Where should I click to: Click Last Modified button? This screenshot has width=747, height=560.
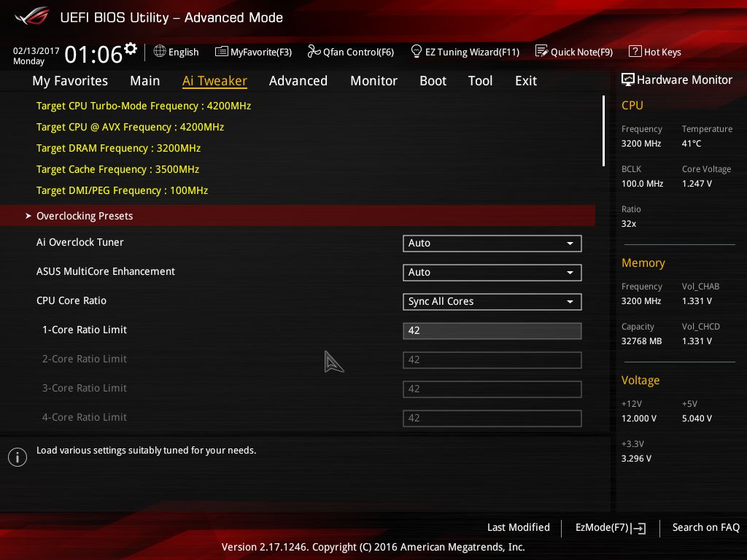(x=519, y=527)
